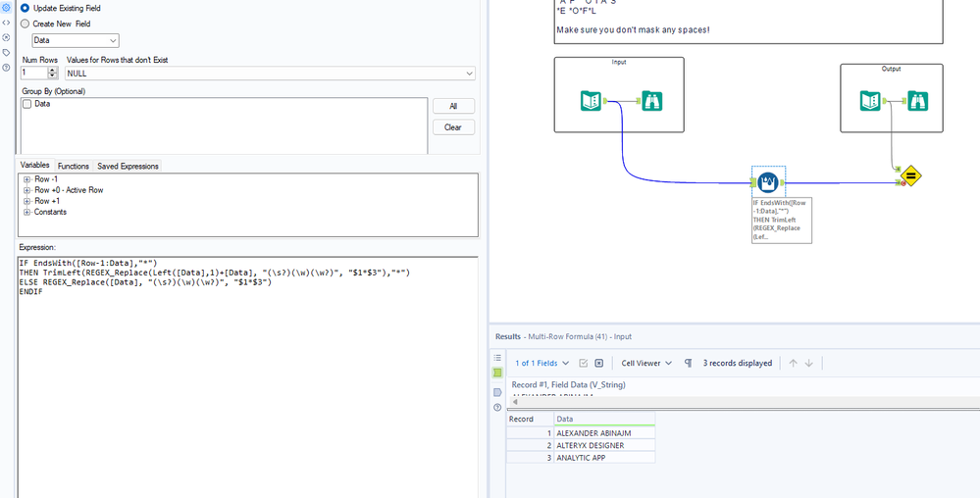Check the Data box under Group By

[26, 104]
